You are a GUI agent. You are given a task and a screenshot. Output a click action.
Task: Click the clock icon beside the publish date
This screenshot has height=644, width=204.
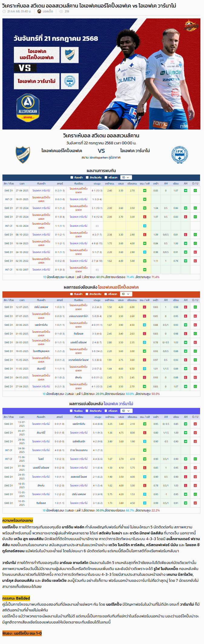coord(4,11)
